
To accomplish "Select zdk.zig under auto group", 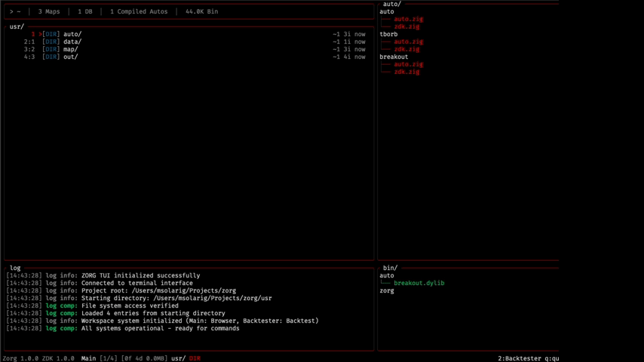I will coord(406,26).
